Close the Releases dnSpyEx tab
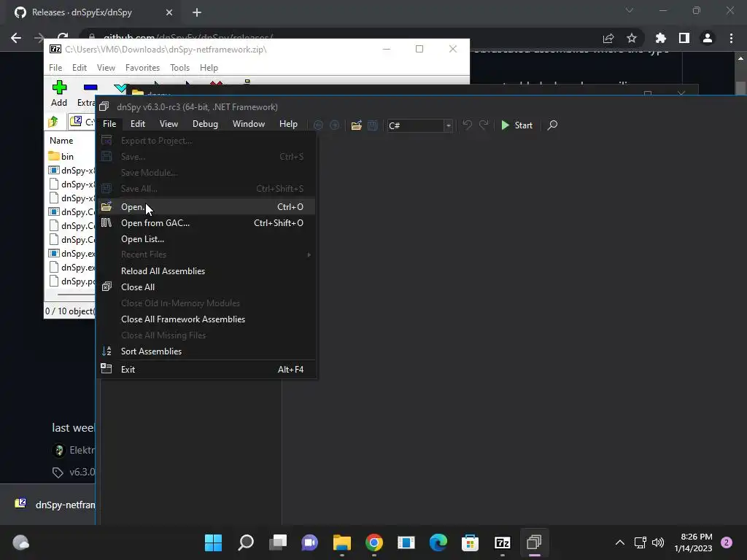Image resolution: width=747 pixels, height=560 pixels. [169, 12]
